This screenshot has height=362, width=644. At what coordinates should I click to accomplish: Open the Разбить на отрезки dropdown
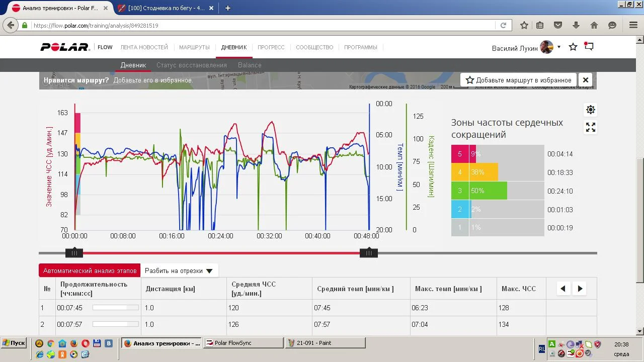(179, 270)
